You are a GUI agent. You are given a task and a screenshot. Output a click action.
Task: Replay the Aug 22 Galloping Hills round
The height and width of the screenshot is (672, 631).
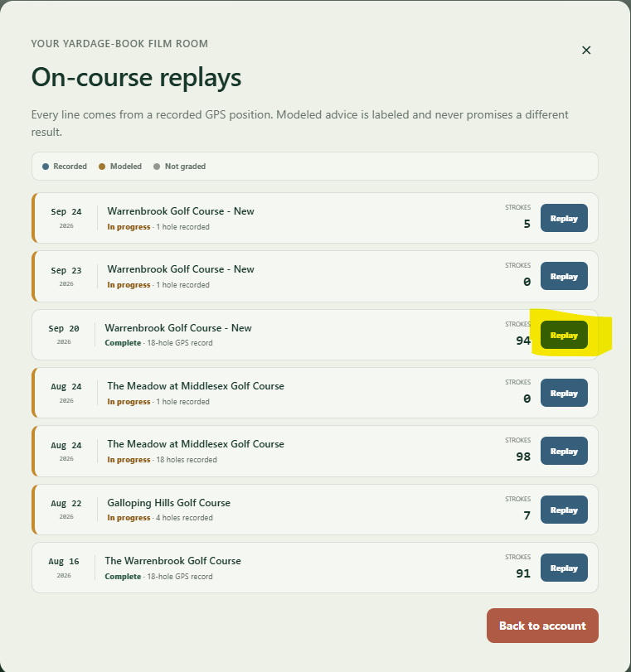(x=564, y=510)
